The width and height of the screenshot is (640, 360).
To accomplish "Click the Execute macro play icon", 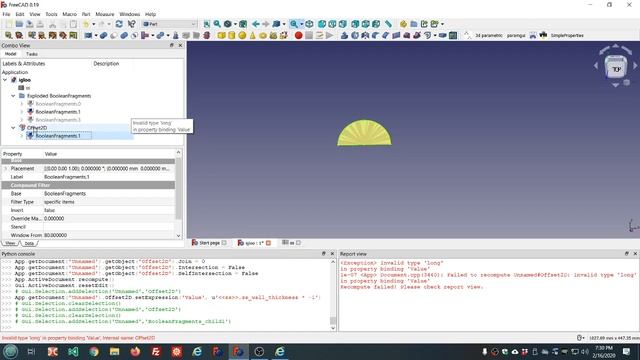I will (329, 36).
